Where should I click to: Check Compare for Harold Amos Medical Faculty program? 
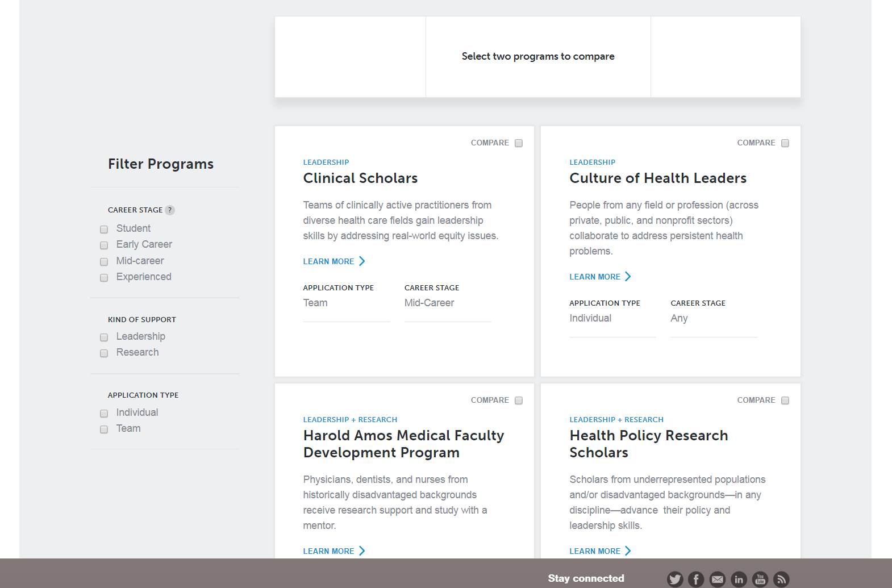click(519, 401)
